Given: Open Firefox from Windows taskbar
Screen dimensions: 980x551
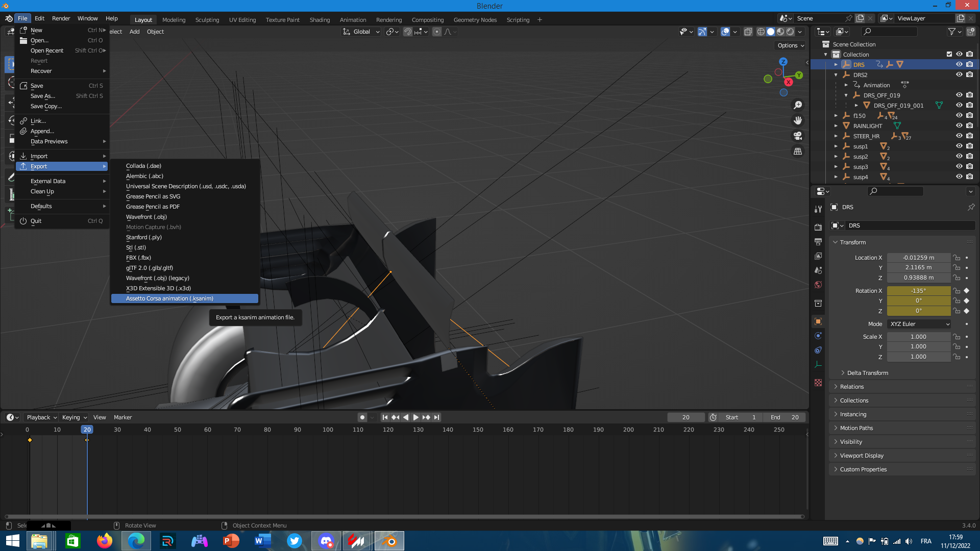Looking at the screenshot, I should pyautogui.click(x=105, y=541).
